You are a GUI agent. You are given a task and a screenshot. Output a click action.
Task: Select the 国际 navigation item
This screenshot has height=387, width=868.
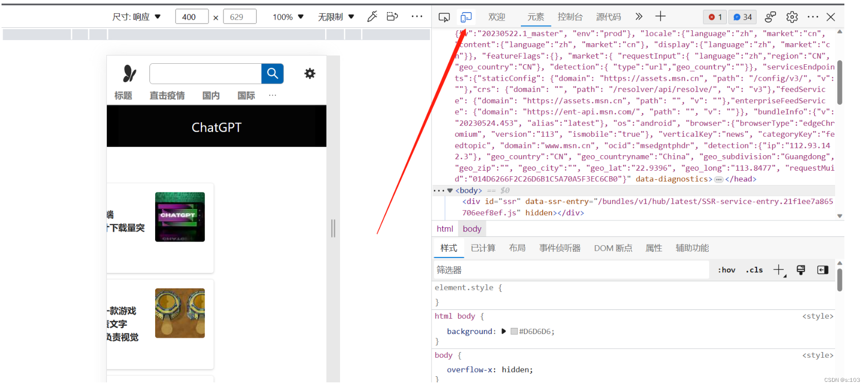pos(247,96)
